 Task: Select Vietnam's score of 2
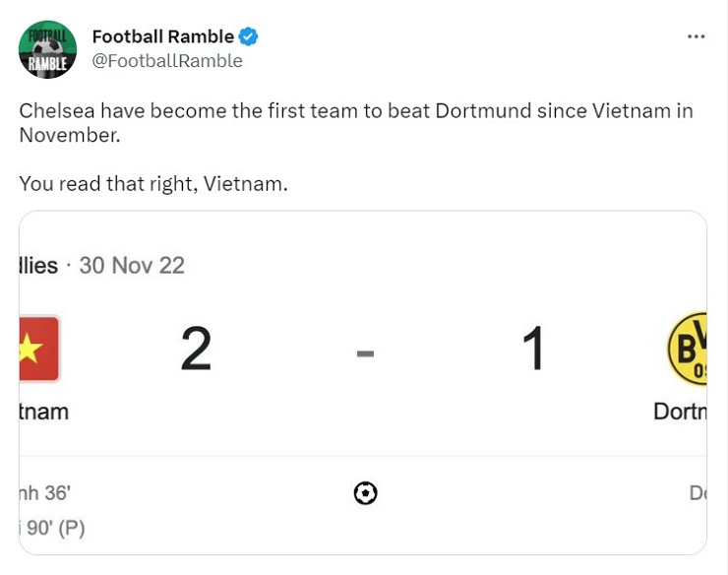196,349
